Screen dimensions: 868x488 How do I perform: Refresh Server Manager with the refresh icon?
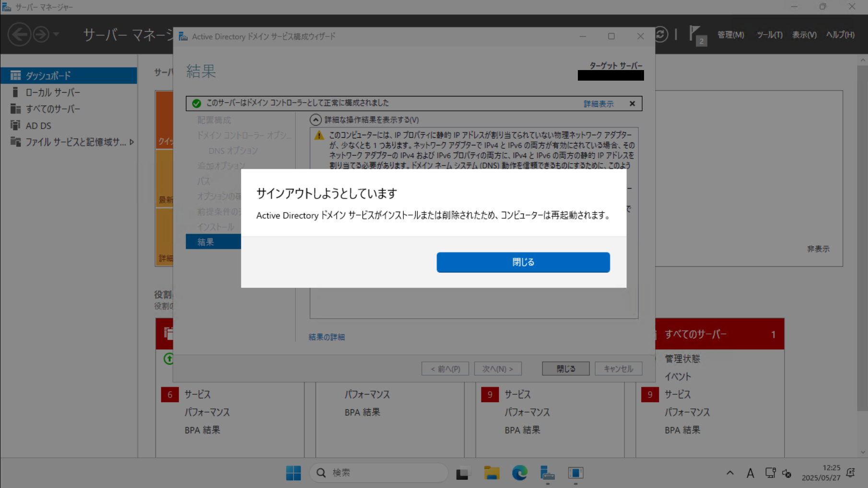(x=660, y=35)
